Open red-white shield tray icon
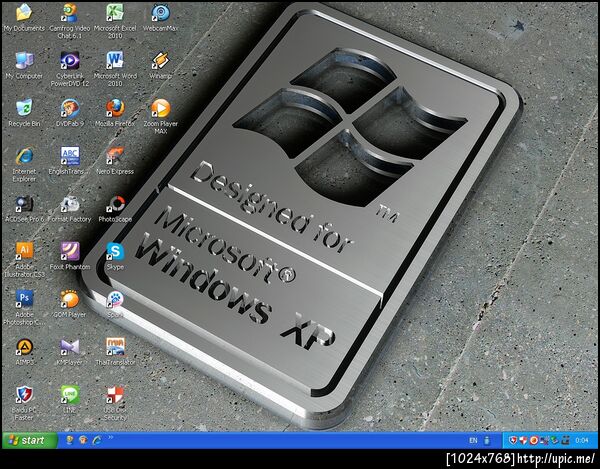The height and width of the screenshot is (469, 600). coord(523,441)
